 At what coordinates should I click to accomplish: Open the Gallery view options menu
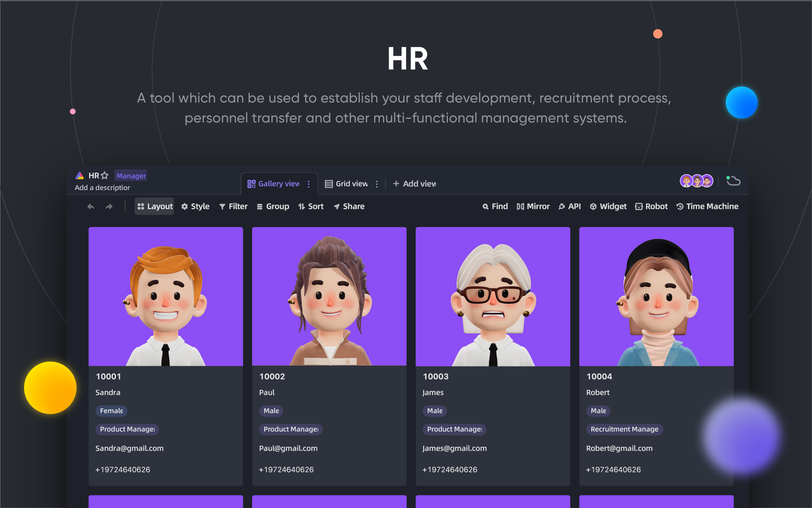[x=309, y=184]
